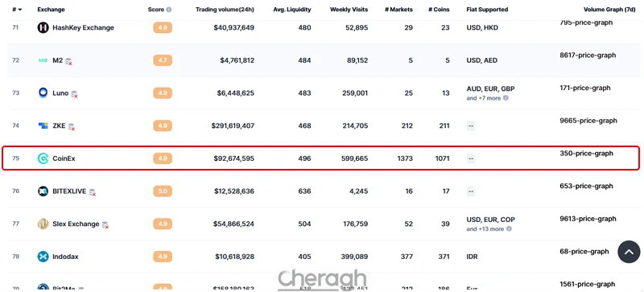Click the ZKE logo icon
Screen dimensions: 644x292
pos(43,125)
